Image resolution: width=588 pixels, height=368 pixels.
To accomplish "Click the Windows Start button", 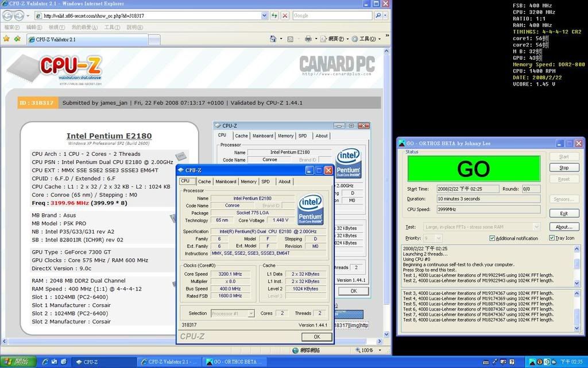I will pos(18,362).
